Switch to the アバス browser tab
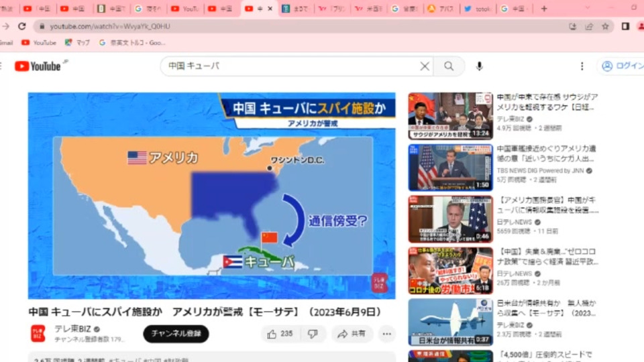The height and width of the screenshot is (362, 644). [x=441, y=9]
